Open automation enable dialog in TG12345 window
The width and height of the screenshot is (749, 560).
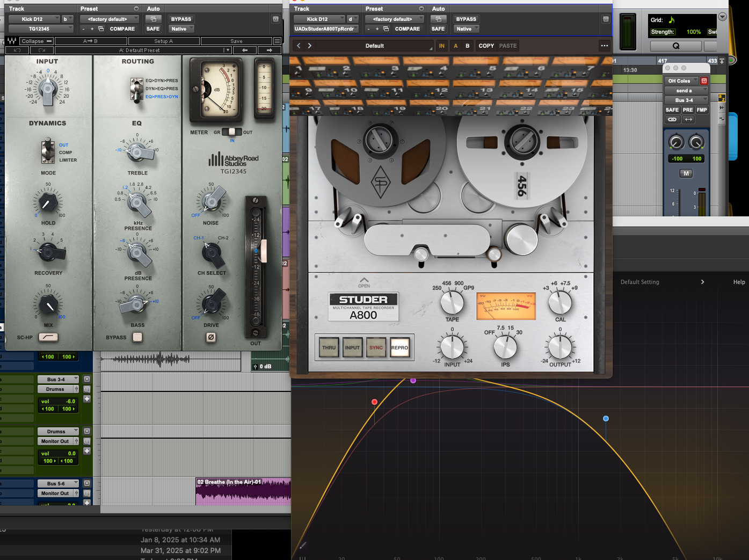pos(153,19)
